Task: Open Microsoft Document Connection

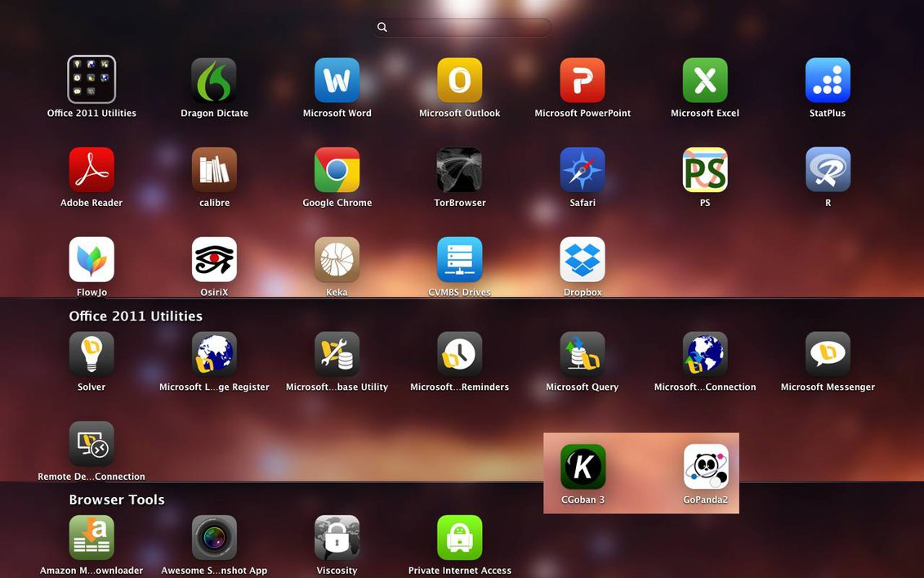Action: click(x=705, y=354)
